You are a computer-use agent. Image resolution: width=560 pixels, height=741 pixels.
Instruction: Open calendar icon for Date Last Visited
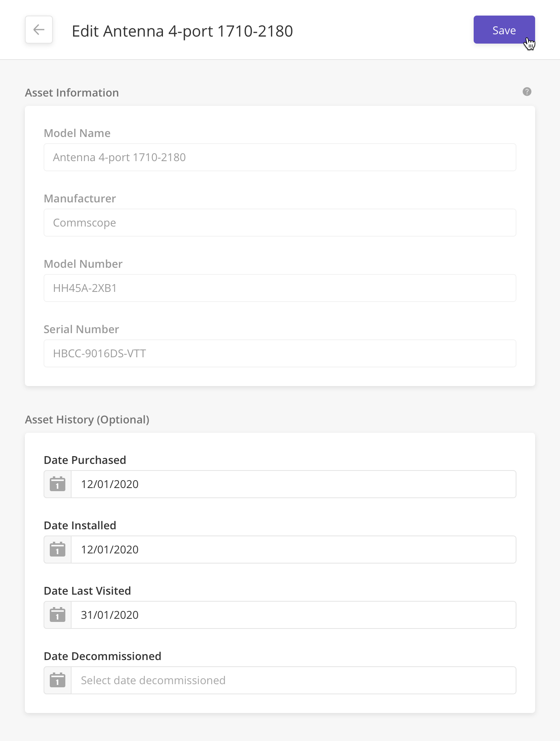58,615
